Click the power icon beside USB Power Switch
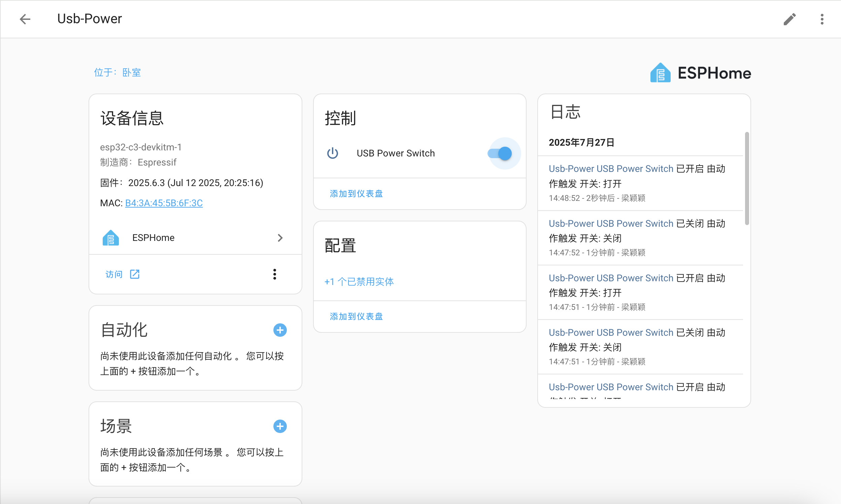Viewport: 841px width, 504px height. (332, 153)
